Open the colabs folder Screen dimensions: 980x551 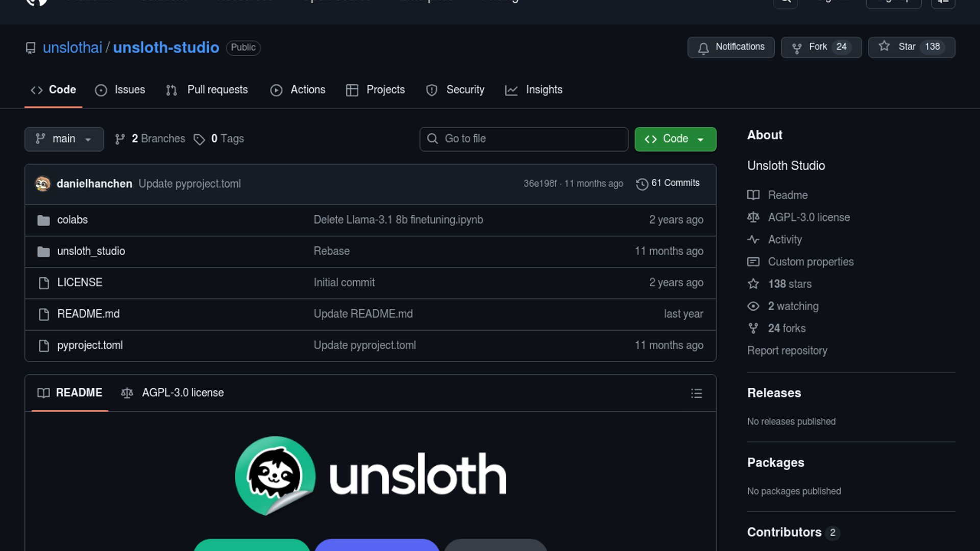click(72, 220)
